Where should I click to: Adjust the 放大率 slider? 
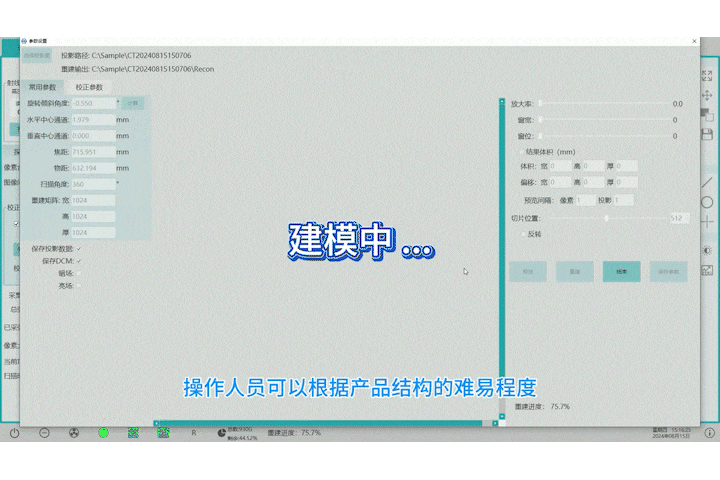[604, 104]
